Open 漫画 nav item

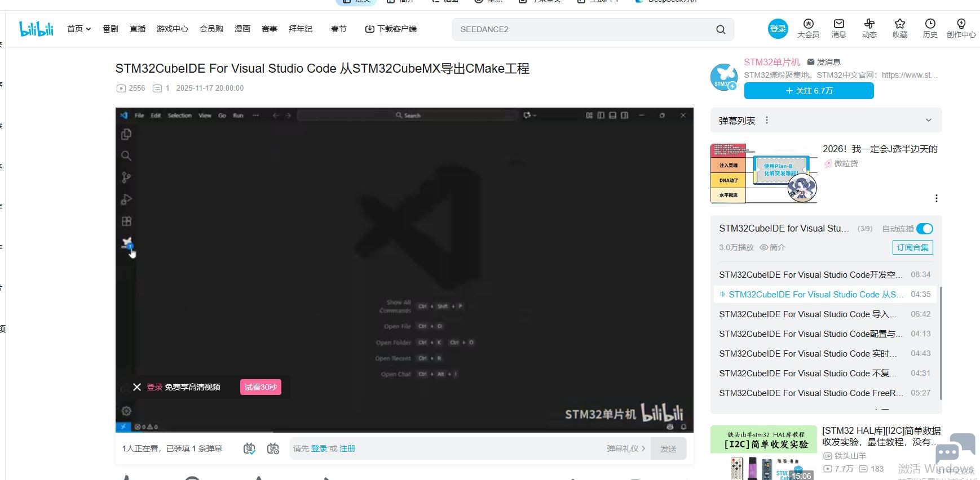pos(242,29)
